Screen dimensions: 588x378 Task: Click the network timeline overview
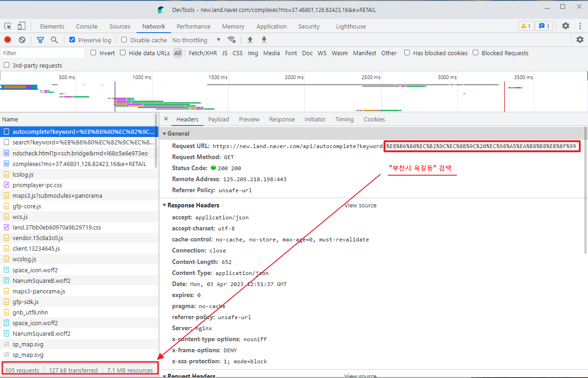[x=294, y=92]
